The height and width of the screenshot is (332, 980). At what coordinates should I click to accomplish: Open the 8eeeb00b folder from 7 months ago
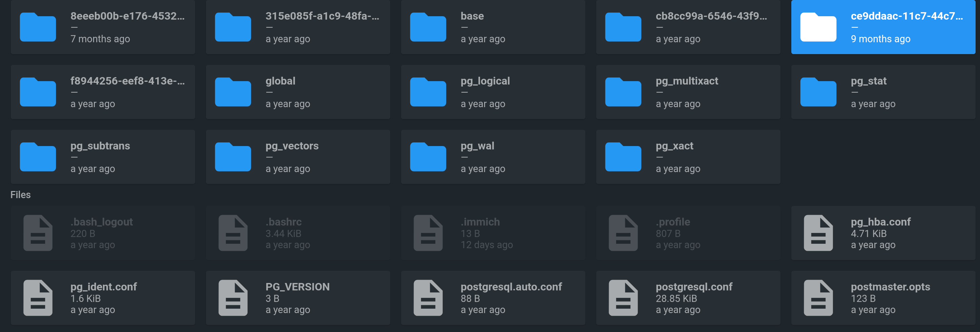pos(103,27)
